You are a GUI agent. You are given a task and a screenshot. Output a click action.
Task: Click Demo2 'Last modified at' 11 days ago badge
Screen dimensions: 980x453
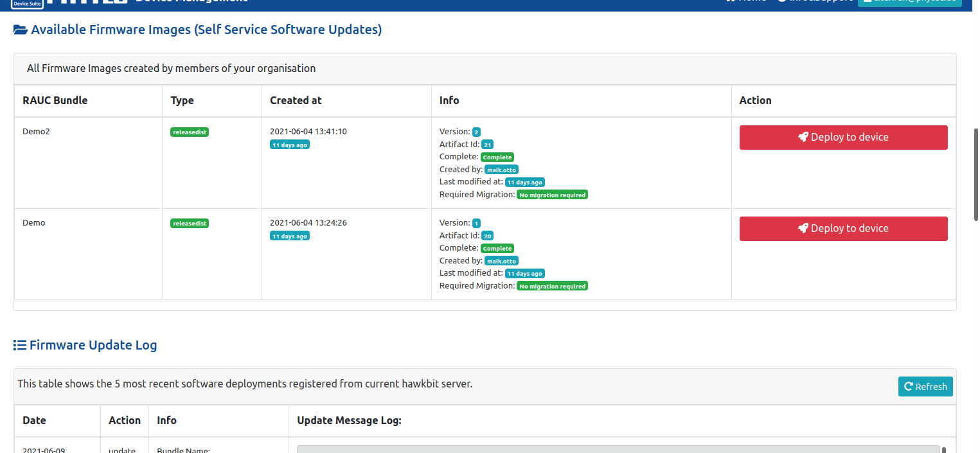(x=525, y=182)
